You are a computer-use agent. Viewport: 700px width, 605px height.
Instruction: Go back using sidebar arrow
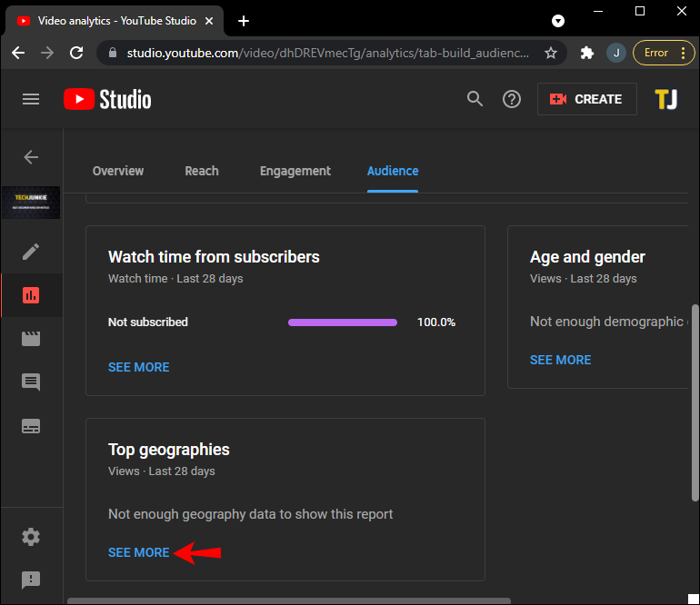31,157
